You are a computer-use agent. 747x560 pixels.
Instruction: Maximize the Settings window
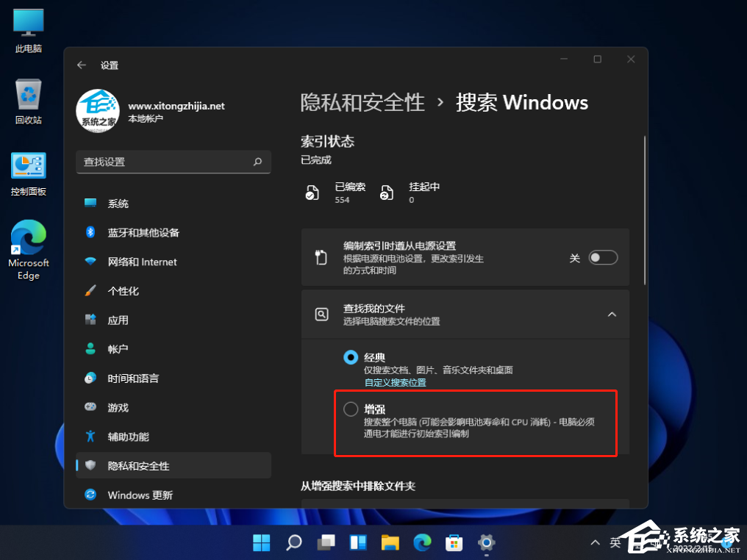(x=598, y=59)
